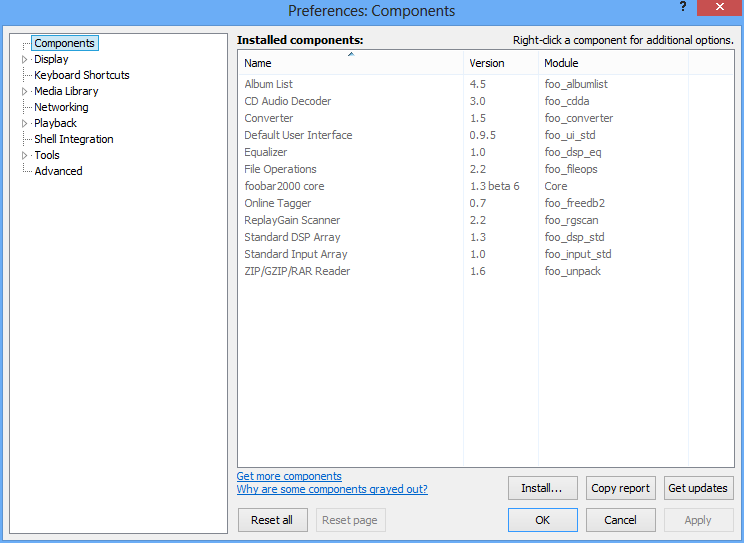Click the foo_input_std module cell
The width and height of the screenshot is (744, 543).
point(578,254)
